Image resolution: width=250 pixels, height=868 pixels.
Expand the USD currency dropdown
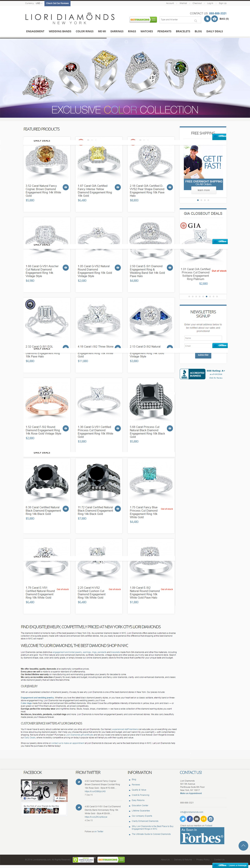39,3
